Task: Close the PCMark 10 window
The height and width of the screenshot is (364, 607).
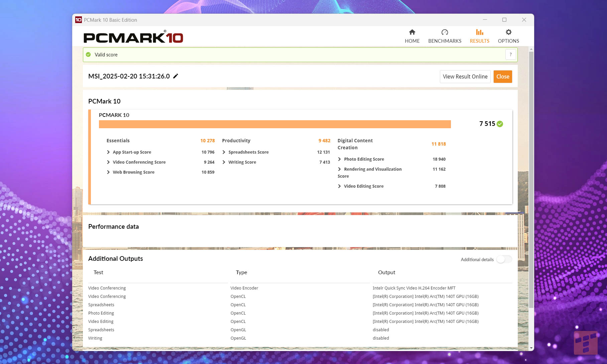Action: (524, 20)
